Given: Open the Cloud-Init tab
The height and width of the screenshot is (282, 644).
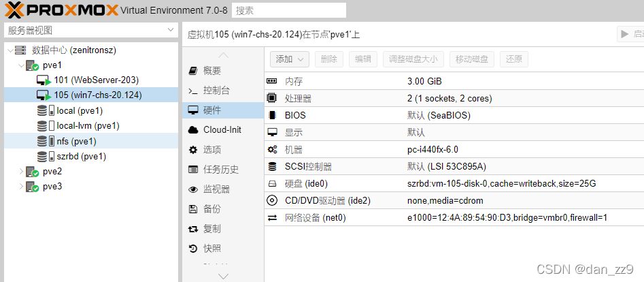Looking at the screenshot, I should (x=223, y=130).
